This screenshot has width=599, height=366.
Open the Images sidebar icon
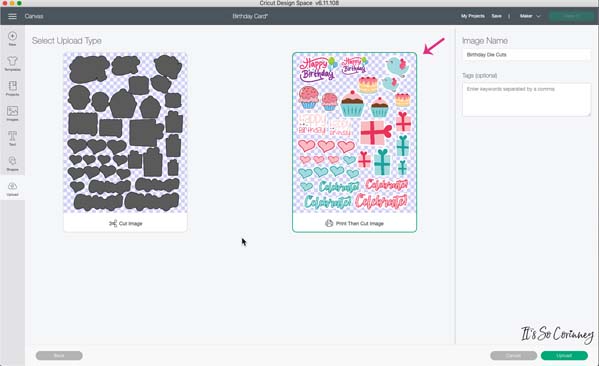tap(12, 113)
